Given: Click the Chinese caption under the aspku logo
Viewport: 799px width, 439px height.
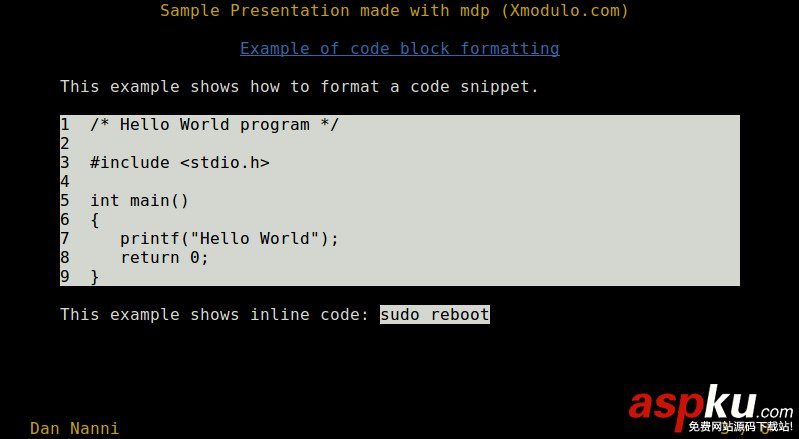Looking at the screenshot, I should pyautogui.click(x=740, y=427).
